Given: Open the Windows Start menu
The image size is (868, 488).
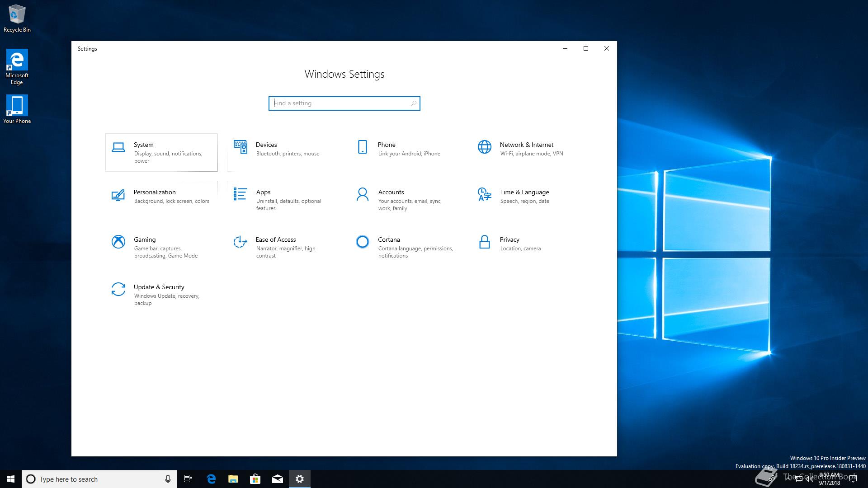Looking at the screenshot, I should pyautogui.click(x=11, y=479).
